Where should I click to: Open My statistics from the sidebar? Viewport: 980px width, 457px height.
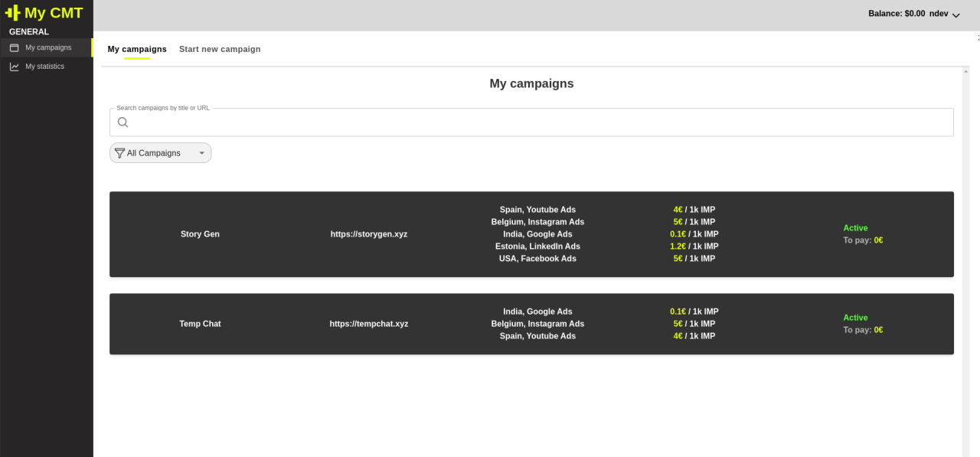(44, 66)
